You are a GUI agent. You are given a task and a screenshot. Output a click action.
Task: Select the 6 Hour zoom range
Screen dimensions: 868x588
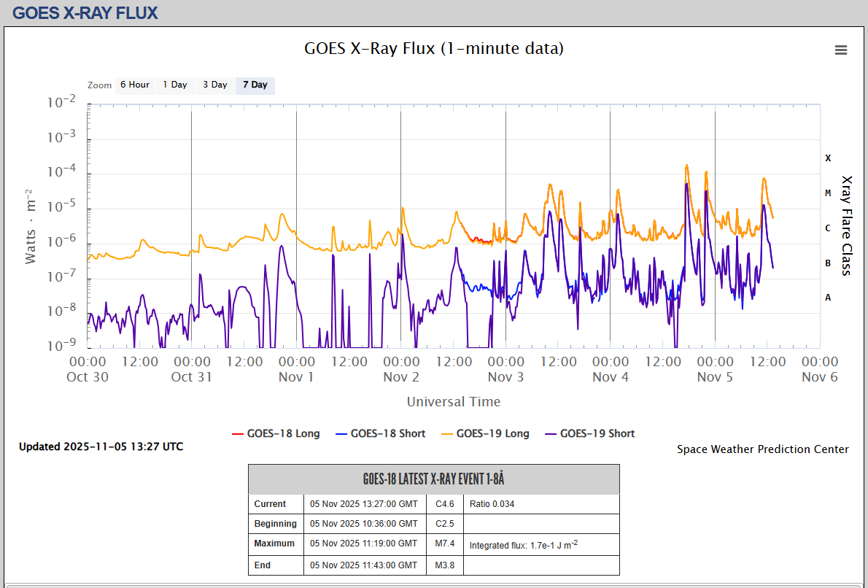pyautogui.click(x=134, y=85)
